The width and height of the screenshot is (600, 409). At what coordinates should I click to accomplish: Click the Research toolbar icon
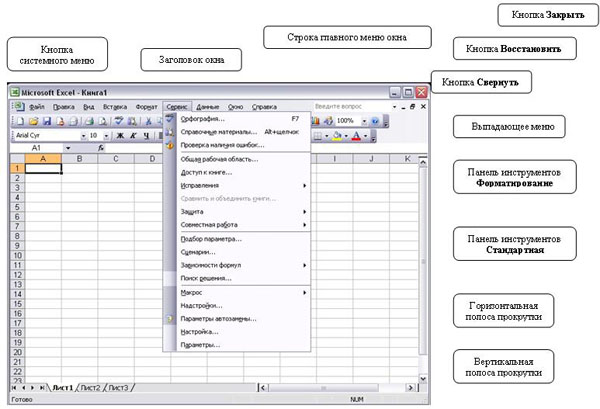coord(132,121)
